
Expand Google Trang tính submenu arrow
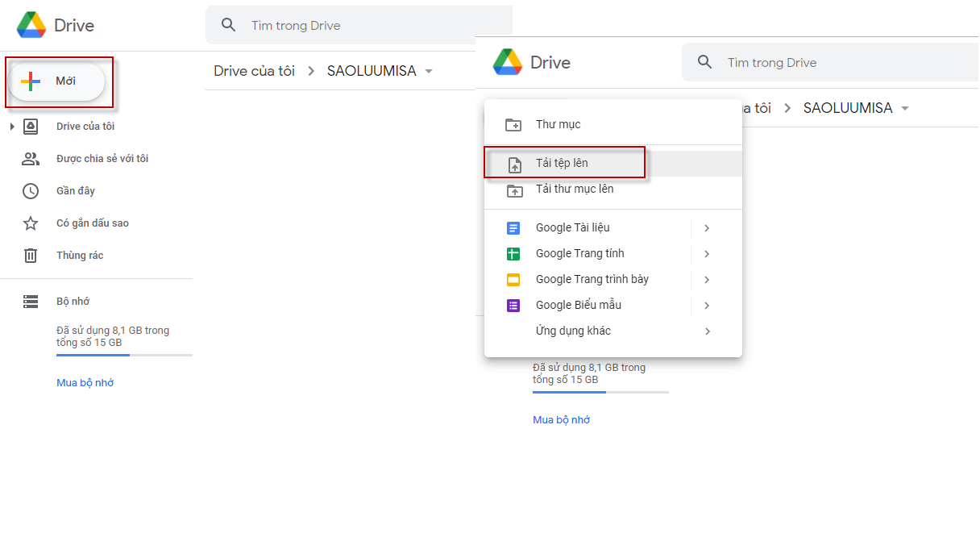tap(707, 254)
